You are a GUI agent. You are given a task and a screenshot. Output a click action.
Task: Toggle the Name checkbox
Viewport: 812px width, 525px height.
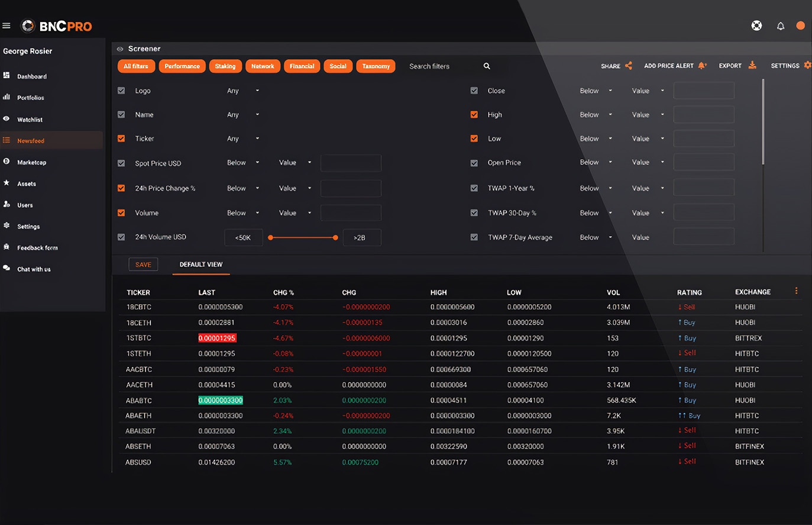point(121,115)
